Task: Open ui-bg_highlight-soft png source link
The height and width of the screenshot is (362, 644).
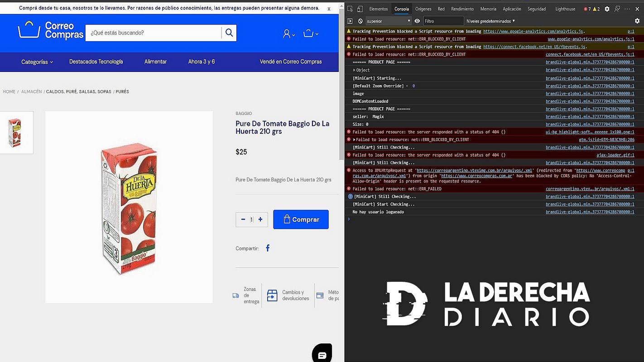Action: pyautogui.click(x=590, y=132)
